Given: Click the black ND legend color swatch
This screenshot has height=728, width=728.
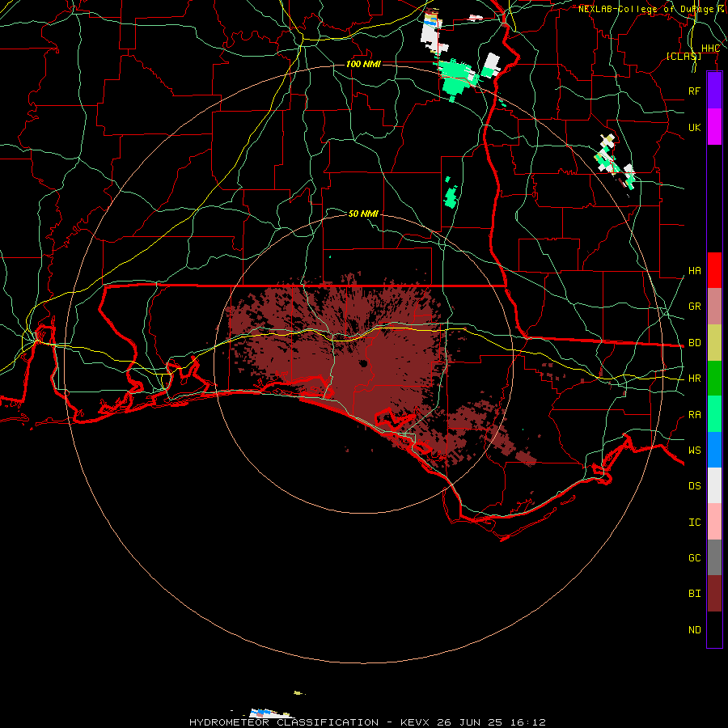Looking at the screenshot, I should [x=714, y=629].
